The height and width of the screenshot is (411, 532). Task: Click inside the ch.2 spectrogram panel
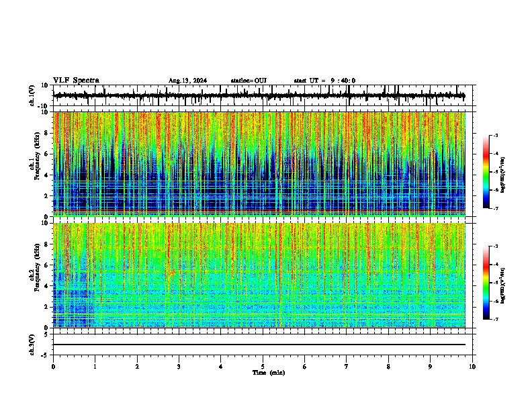(259, 275)
